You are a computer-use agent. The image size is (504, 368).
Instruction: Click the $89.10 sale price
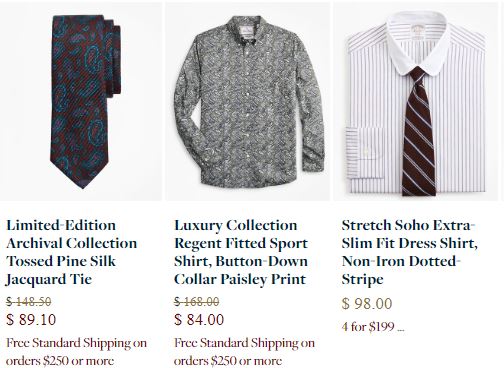tap(31, 320)
